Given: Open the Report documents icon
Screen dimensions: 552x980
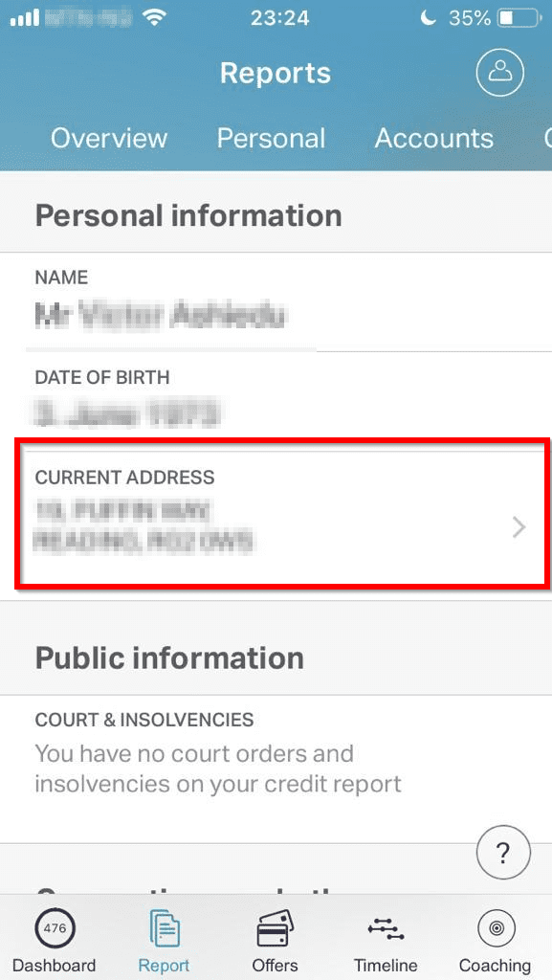Looking at the screenshot, I should 165,928.
